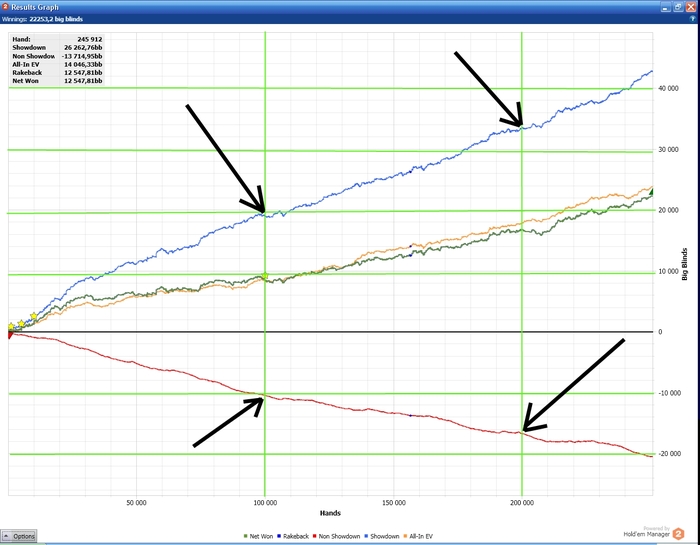Select the Net Won legend label
The height and width of the screenshot is (545, 700).
click(x=261, y=536)
